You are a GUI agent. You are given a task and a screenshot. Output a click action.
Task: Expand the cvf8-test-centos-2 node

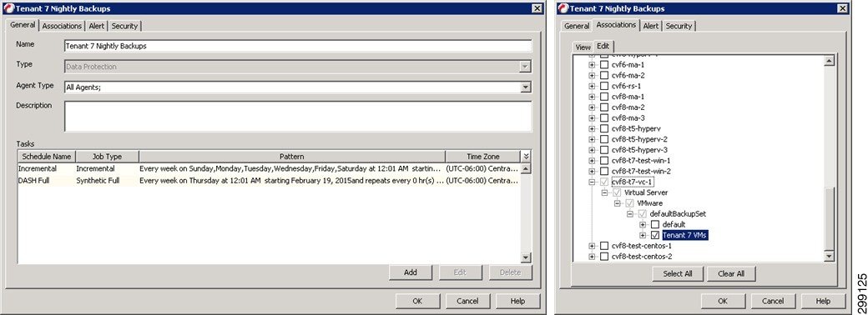[x=592, y=257]
